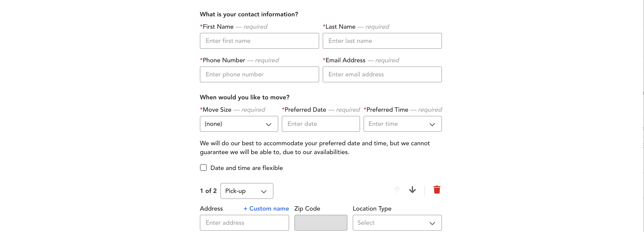Click into the Last Name field
Viewport: 644px width, 232px height.
382,41
